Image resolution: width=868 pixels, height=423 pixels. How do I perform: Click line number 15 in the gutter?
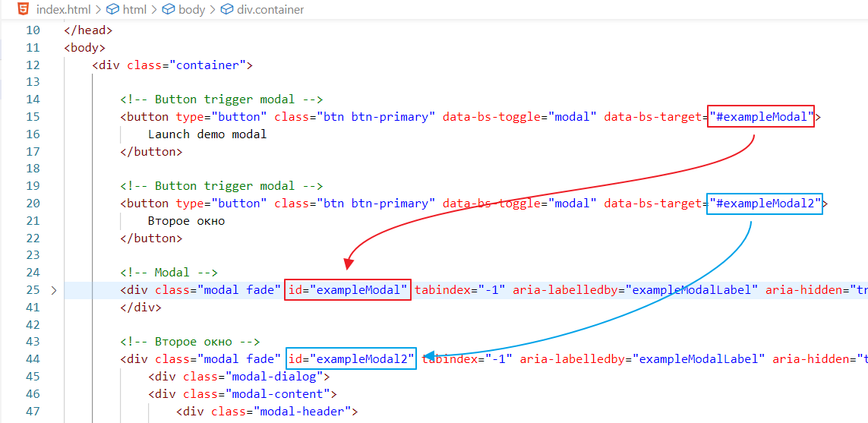32,117
